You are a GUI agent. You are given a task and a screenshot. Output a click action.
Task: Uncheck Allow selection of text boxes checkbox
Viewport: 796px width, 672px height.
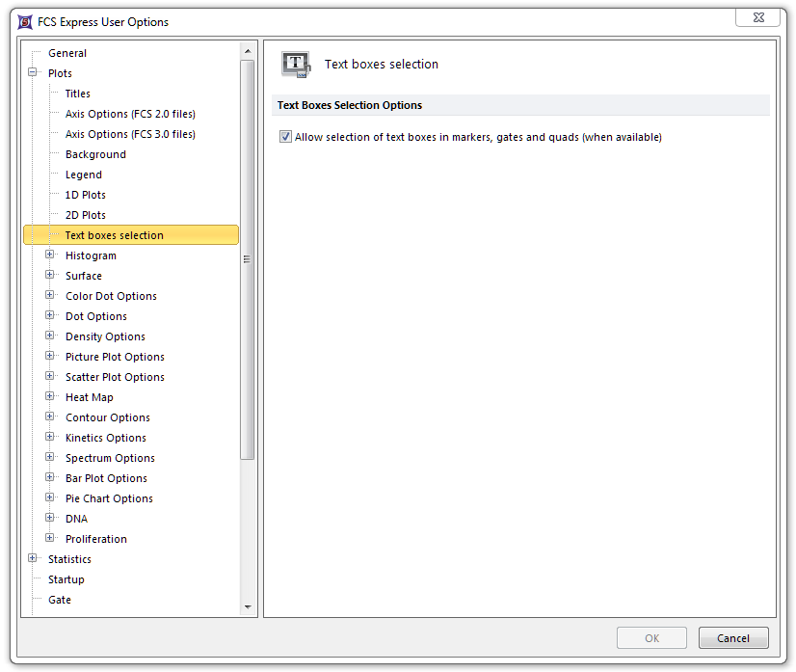point(285,137)
